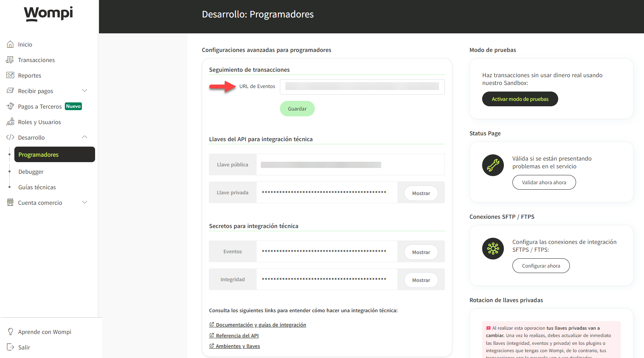Click the SFTP connections network icon

click(493, 249)
